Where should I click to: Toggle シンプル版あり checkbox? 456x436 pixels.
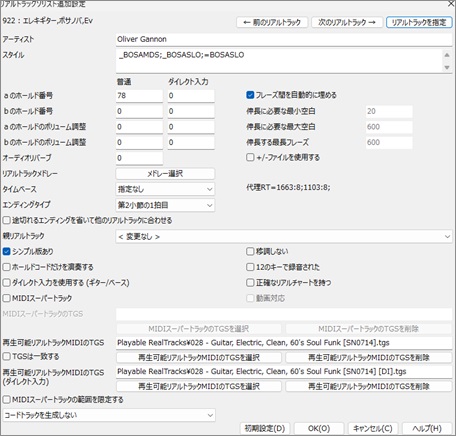tap(7, 251)
